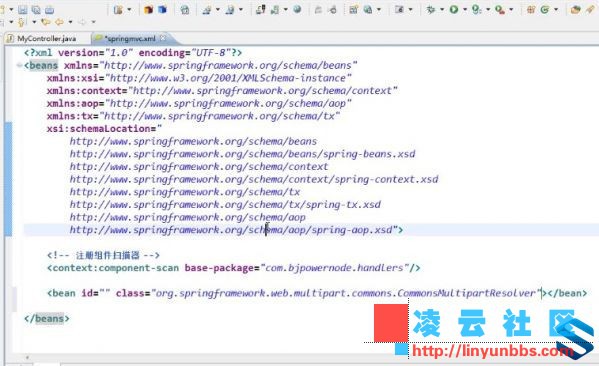Open the dropdown next to clipboard toolbar icon
Viewport: 599px width, 366px height.
coord(129,10)
